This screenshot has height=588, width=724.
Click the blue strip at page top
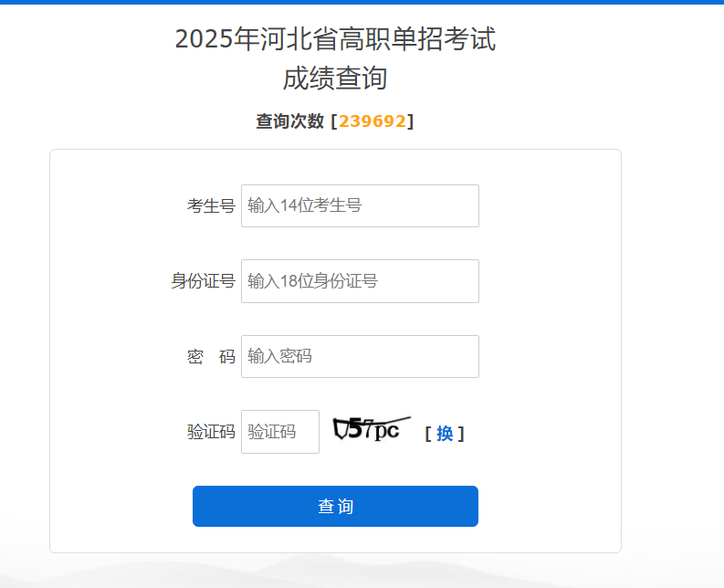point(362,2)
